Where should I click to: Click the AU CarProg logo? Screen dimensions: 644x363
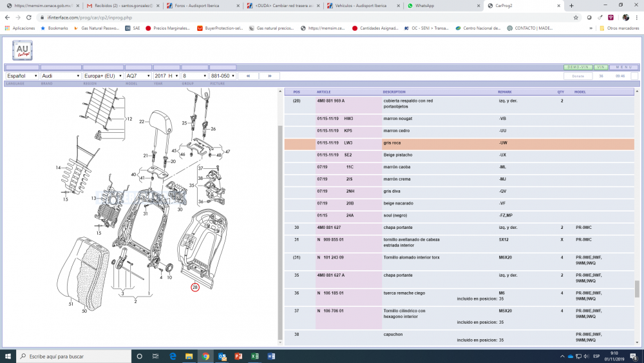(x=22, y=50)
